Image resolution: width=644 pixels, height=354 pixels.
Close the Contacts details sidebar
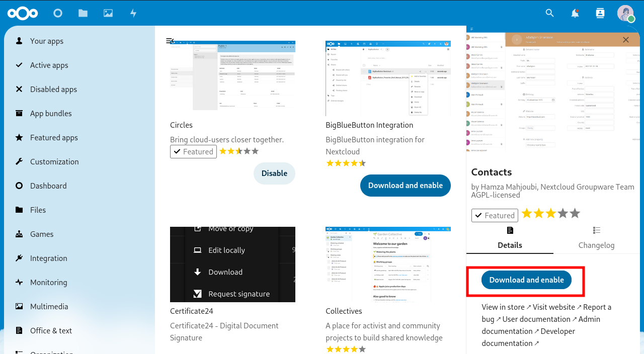coord(626,40)
